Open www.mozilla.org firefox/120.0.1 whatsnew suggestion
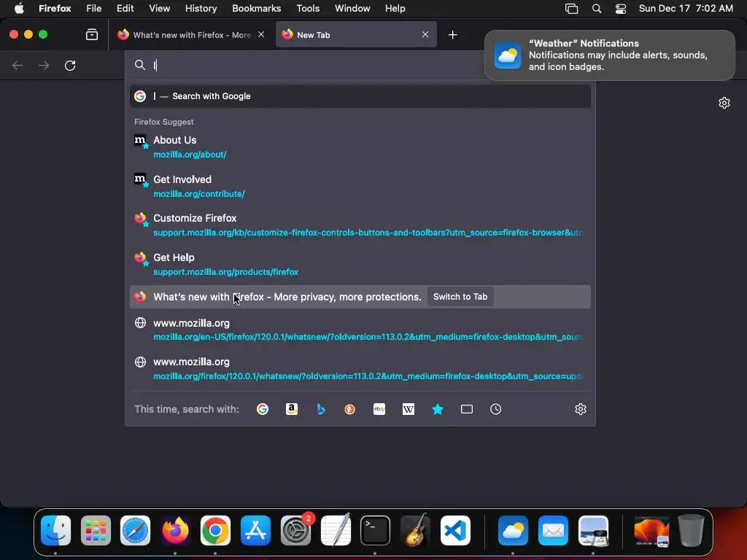This screenshot has height=560, width=747. pos(360,368)
